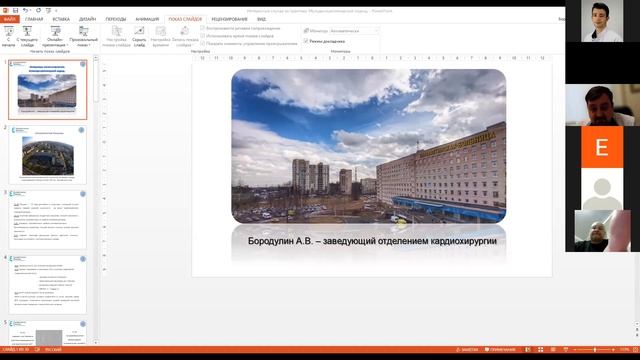Switch to Reading view icon in status bar
Image resolution: width=640 pixels, height=360 pixels.
click(553, 350)
